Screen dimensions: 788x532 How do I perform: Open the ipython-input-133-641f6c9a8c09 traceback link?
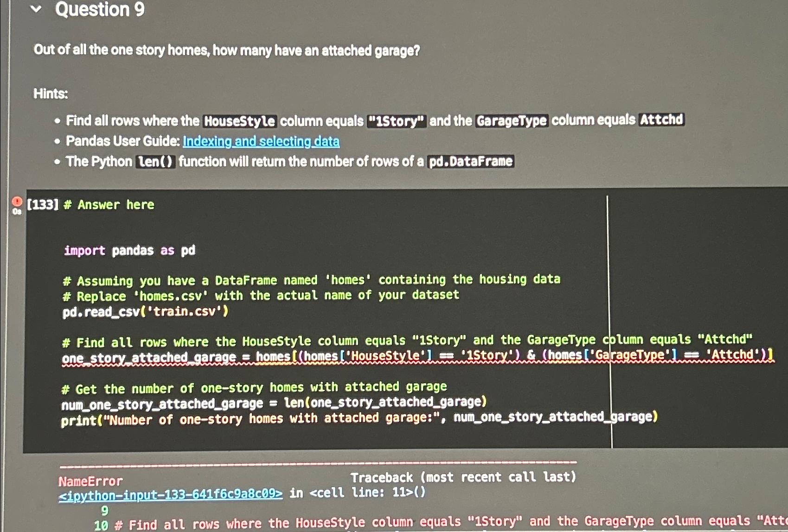coord(170,494)
